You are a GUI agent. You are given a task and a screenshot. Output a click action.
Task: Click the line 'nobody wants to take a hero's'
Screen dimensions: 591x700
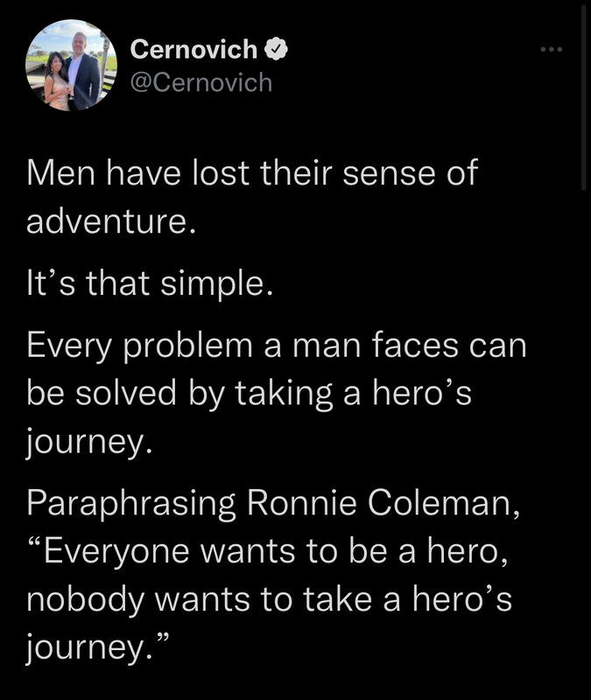(x=269, y=599)
